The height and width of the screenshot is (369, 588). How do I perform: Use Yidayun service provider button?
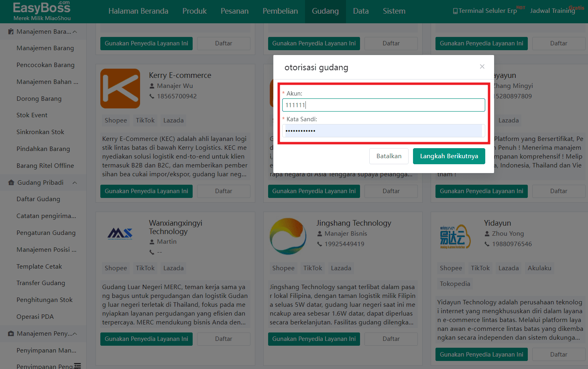[x=481, y=355]
